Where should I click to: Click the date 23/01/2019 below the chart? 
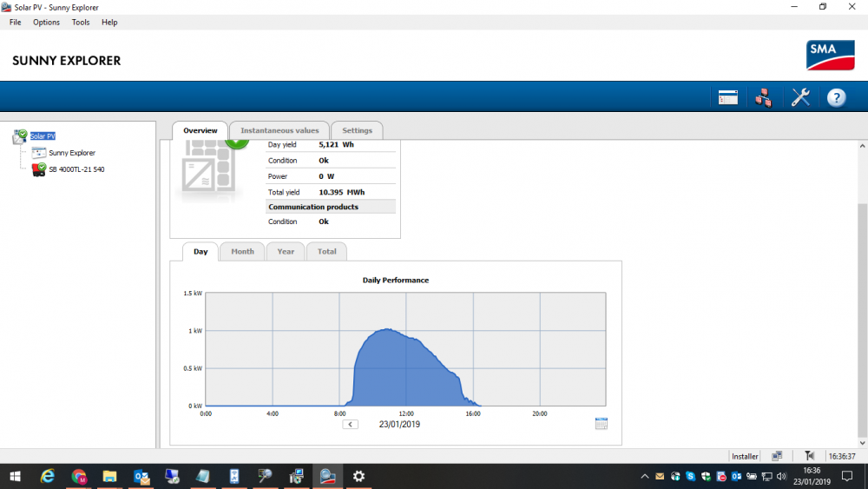pos(399,424)
